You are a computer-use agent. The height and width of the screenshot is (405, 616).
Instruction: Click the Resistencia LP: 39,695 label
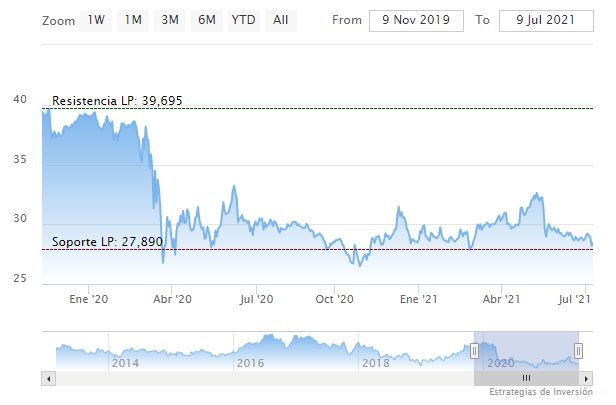117,101
